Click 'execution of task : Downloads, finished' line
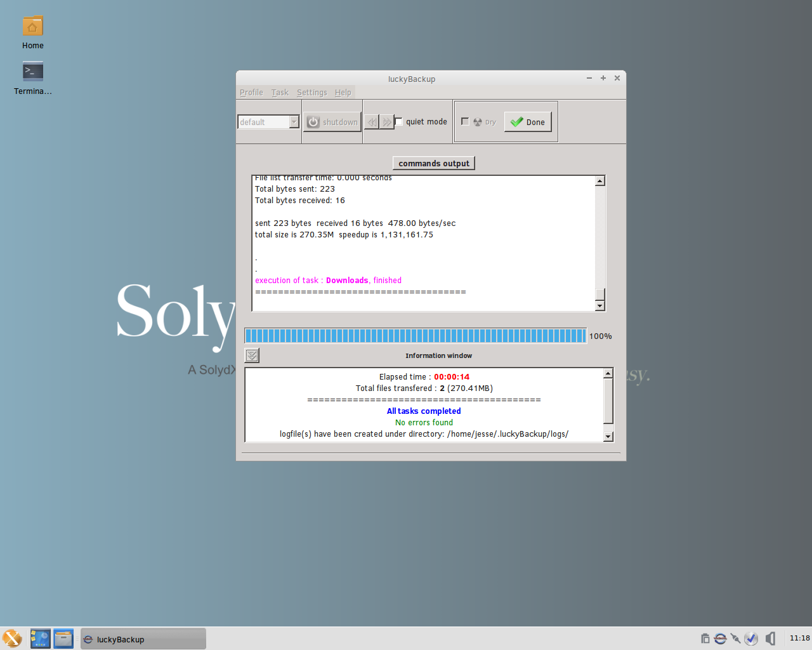Image resolution: width=812 pixels, height=650 pixels. (x=328, y=281)
